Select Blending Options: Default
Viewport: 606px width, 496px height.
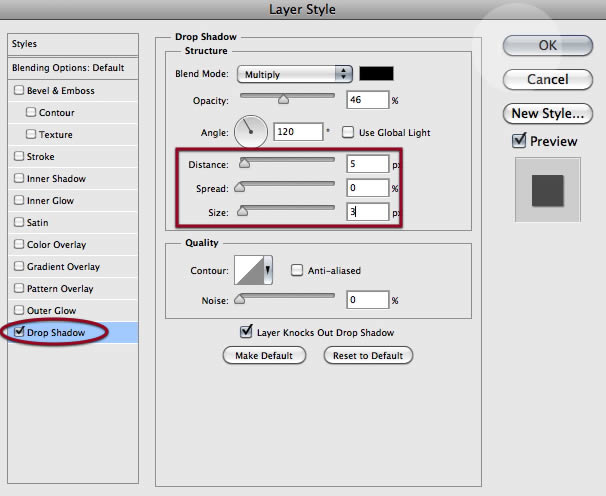tap(73, 68)
